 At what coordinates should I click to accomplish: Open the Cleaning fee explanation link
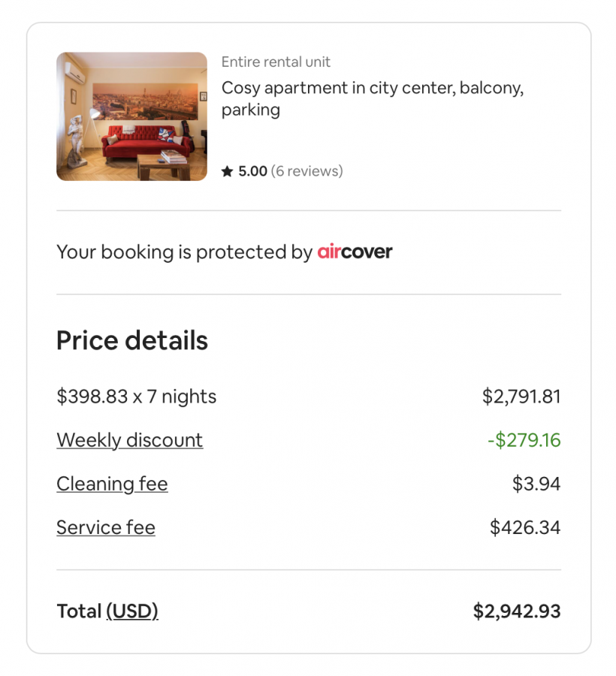pyautogui.click(x=112, y=484)
